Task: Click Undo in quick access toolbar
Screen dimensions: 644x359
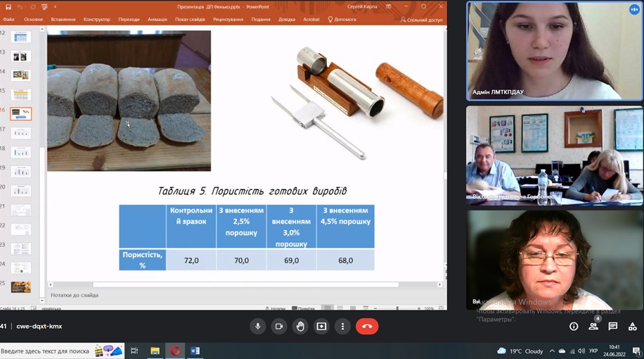Action: coord(20,6)
